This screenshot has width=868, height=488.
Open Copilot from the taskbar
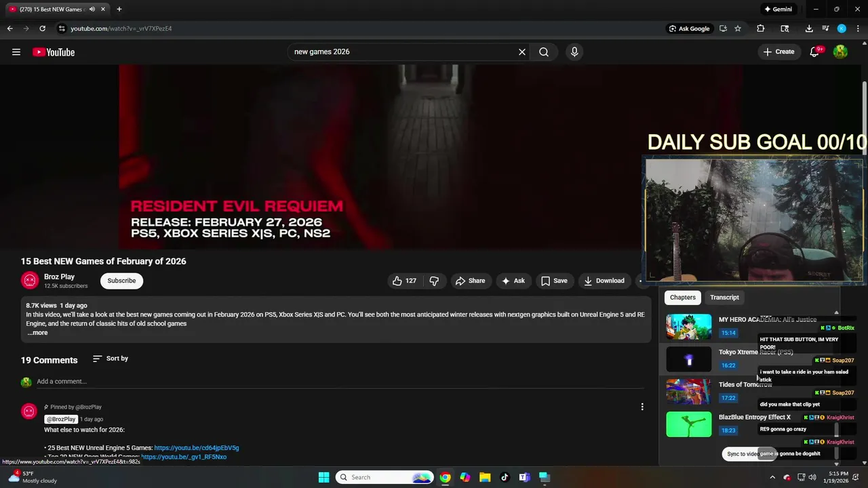coord(465,477)
